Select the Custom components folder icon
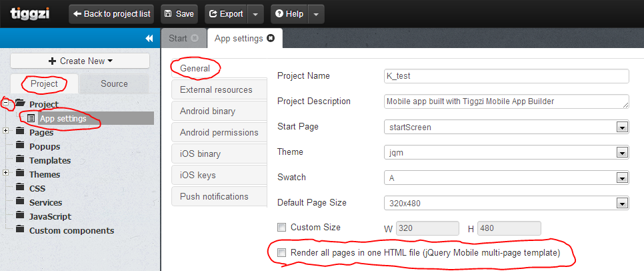 click(20, 230)
